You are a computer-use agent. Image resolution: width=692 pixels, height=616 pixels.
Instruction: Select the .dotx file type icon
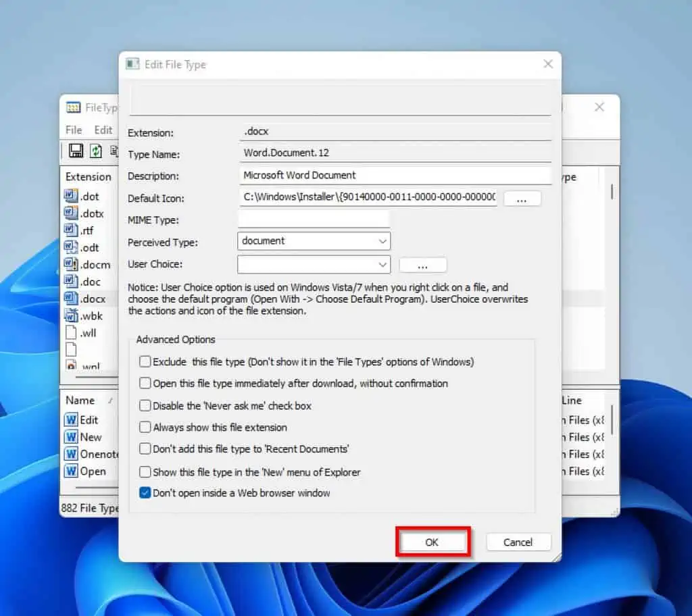click(x=71, y=213)
